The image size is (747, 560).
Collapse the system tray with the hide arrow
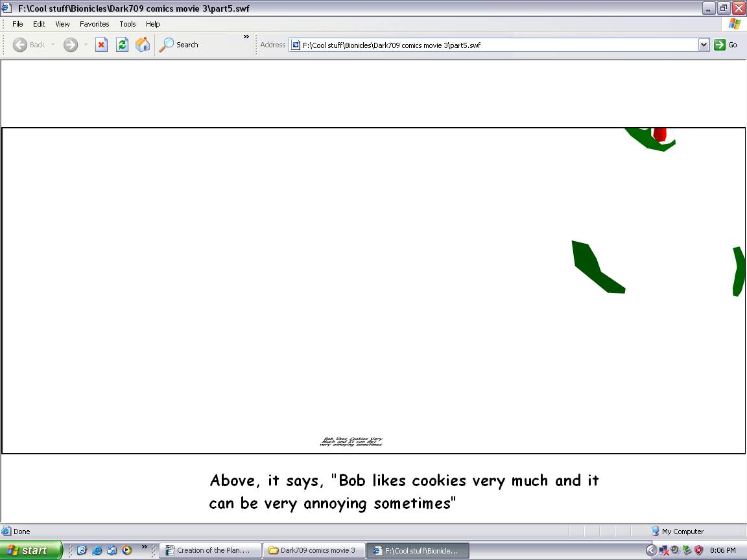click(x=651, y=551)
